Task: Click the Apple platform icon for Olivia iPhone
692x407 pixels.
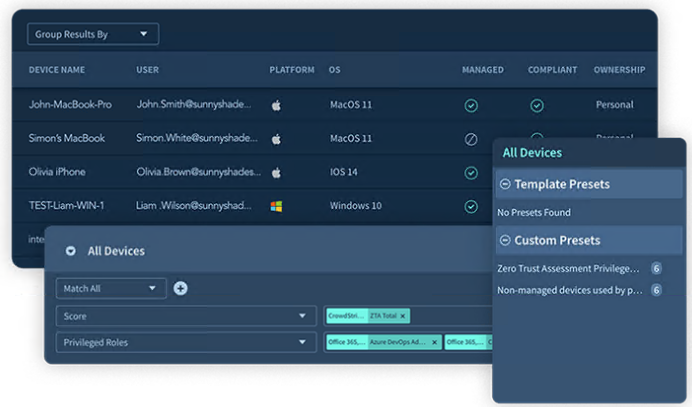Action: (276, 173)
